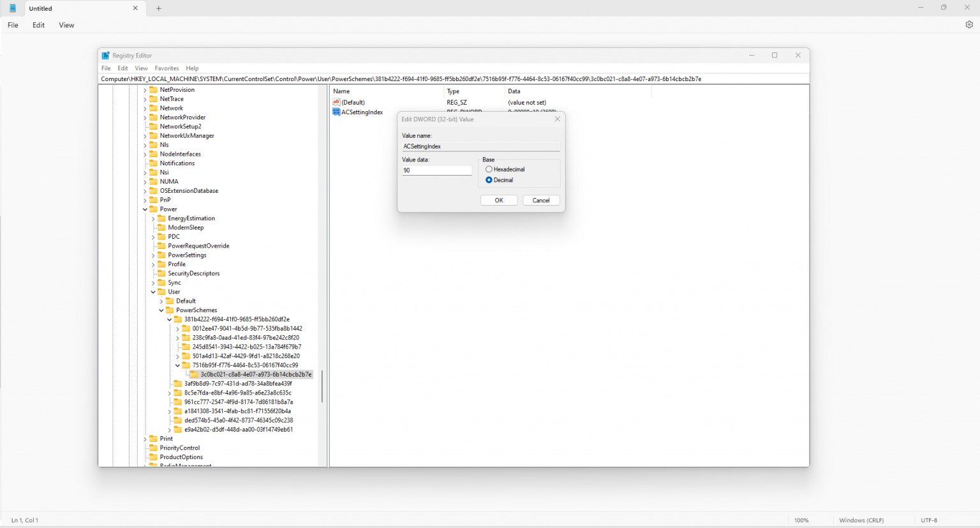Select the Decimal base radio button

pyautogui.click(x=489, y=180)
